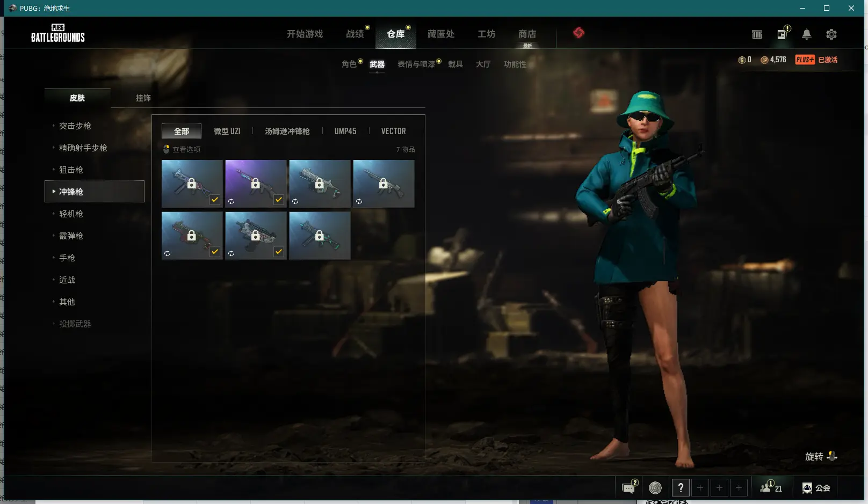Open the 战绩 tab
The width and height of the screenshot is (868, 504).
355,34
